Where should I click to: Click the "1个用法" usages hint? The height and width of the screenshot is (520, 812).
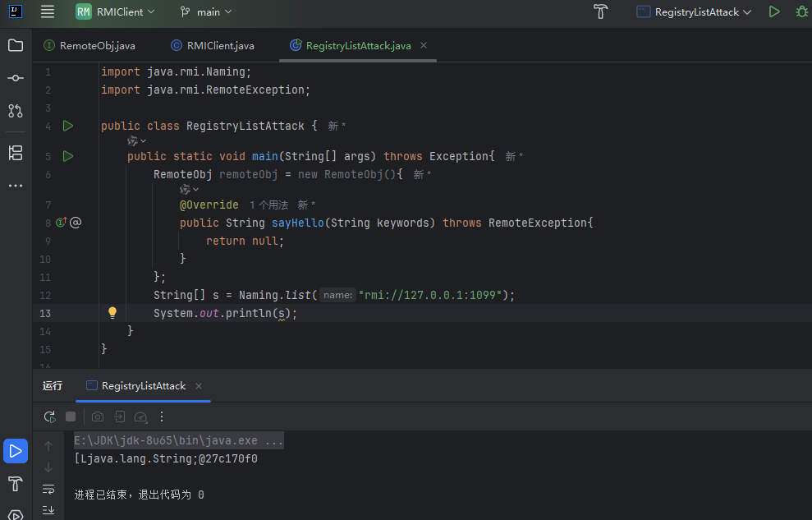pyautogui.click(x=268, y=205)
